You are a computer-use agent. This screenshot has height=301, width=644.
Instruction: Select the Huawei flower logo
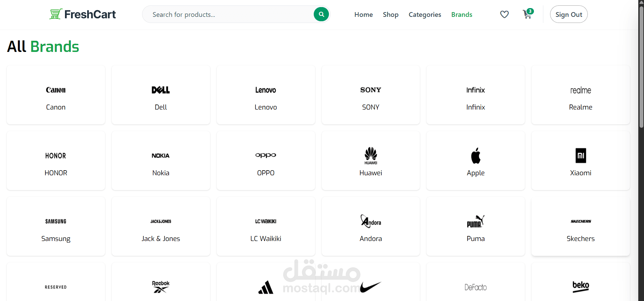coord(371,155)
